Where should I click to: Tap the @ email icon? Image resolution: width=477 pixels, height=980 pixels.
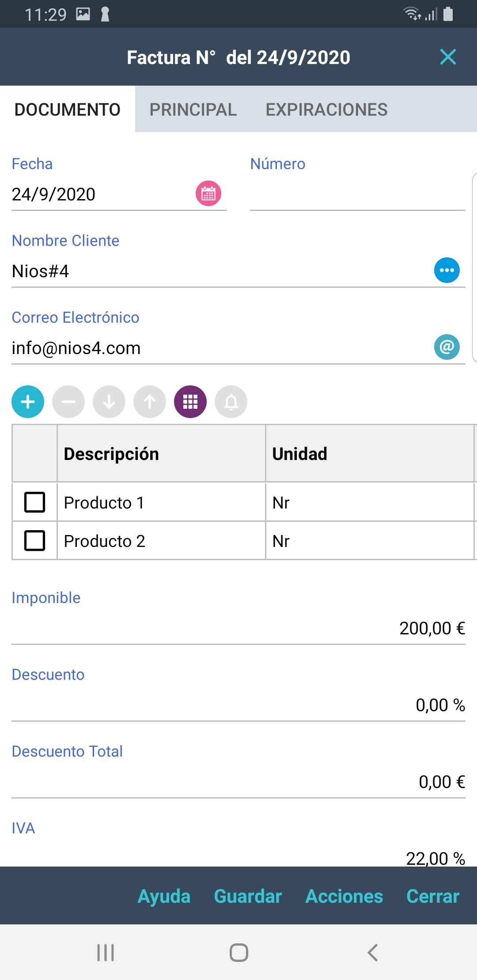(x=447, y=347)
